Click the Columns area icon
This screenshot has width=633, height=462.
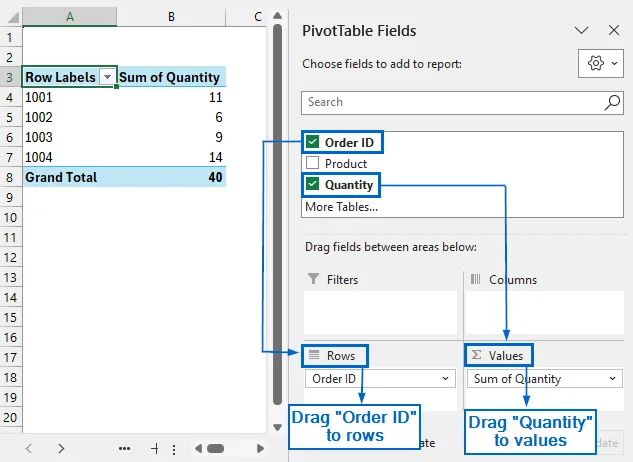click(476, 279)
